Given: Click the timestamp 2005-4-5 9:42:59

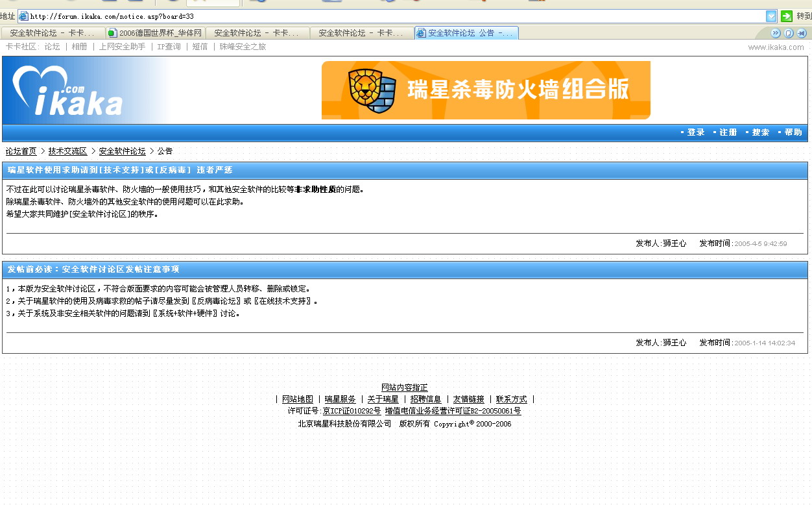Looking at the screenshot, I should point(761,244).
